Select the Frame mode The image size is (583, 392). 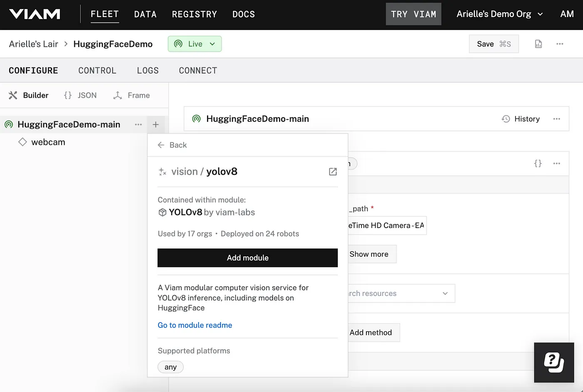coord(132,95)
